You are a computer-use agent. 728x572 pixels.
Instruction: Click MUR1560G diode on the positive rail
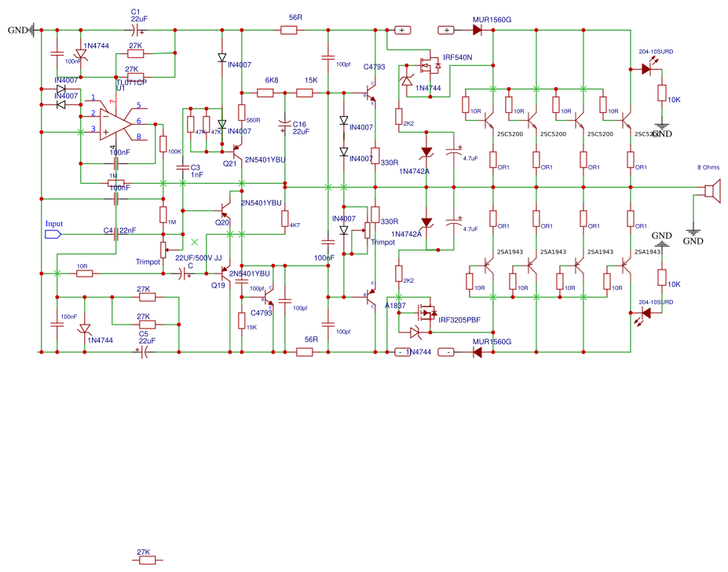(x=477, y=30)
